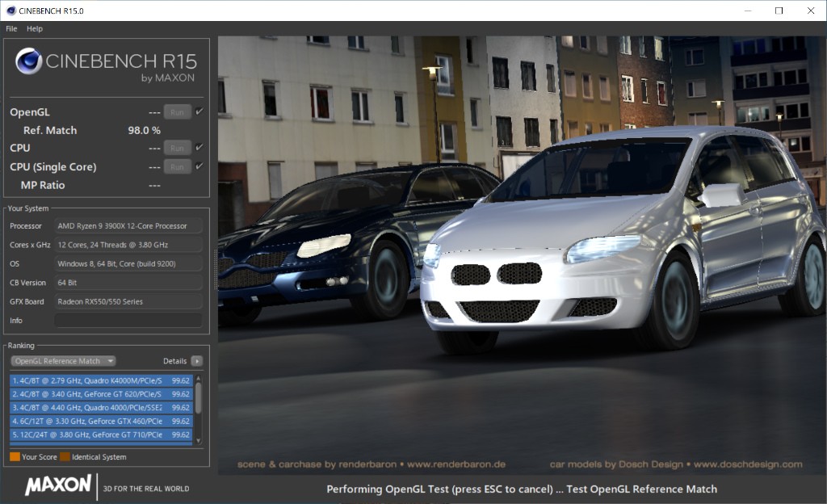Toggle the CPU test checkbox
Viewport: 827px width, 504px height.
(x=199, y=147)
